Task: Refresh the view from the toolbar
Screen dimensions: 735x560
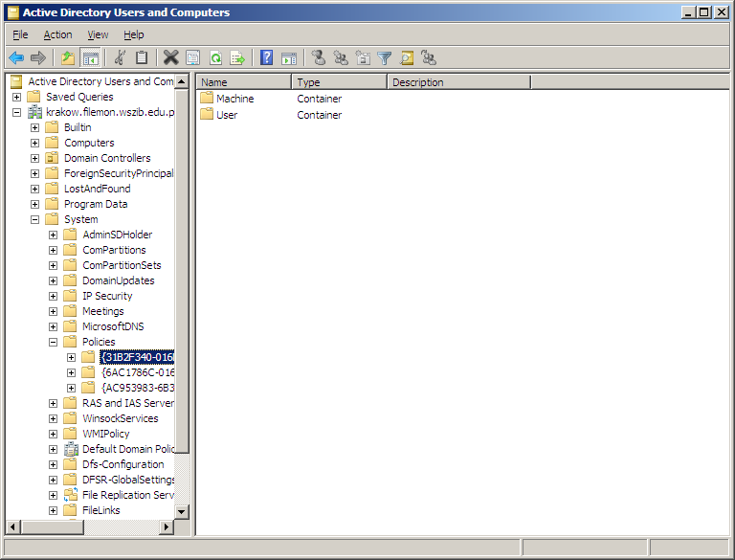Action: (x=215, y=58)
